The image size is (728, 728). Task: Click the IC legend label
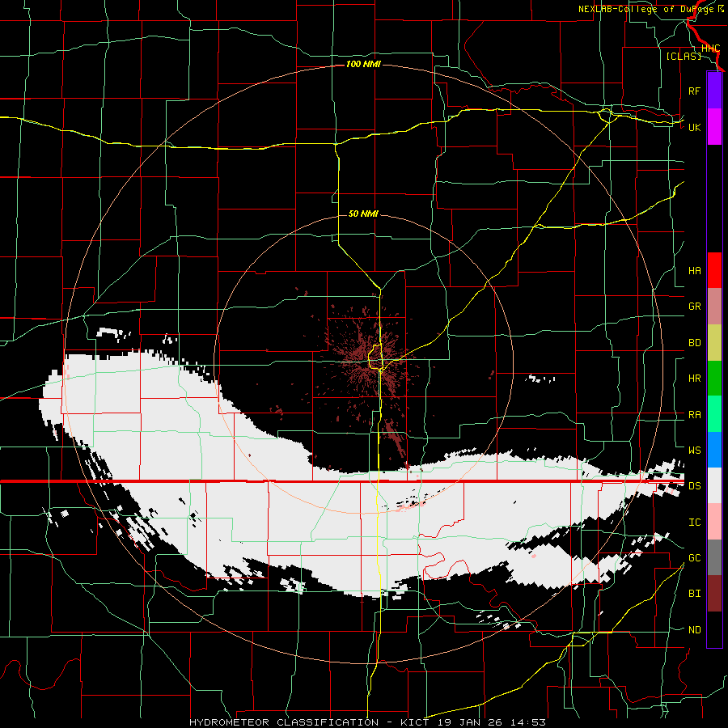(x=694, y=523)
